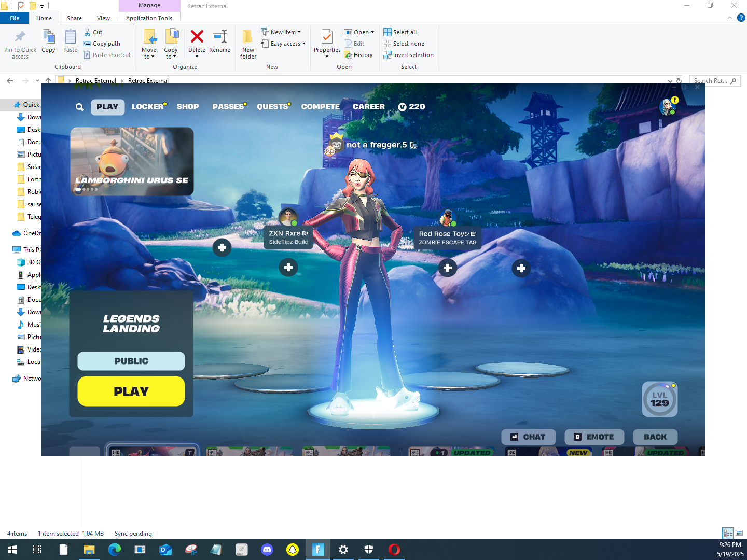The width and height of the screenshot is (747, 560).
Task: Click the ZXN Rxre Sideflipz Build card
Action: [x=288, y=237]
